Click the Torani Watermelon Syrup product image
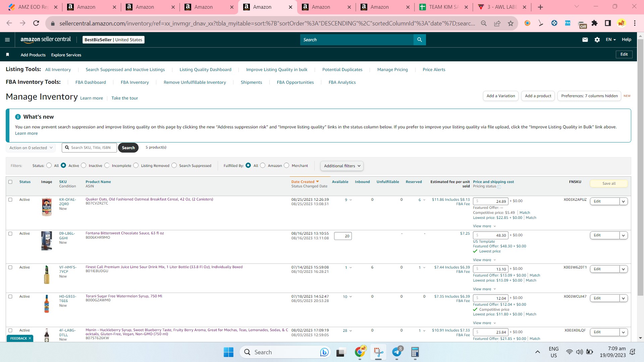The height and width of the screenshot is (362, 644). [x=47, y=304]
